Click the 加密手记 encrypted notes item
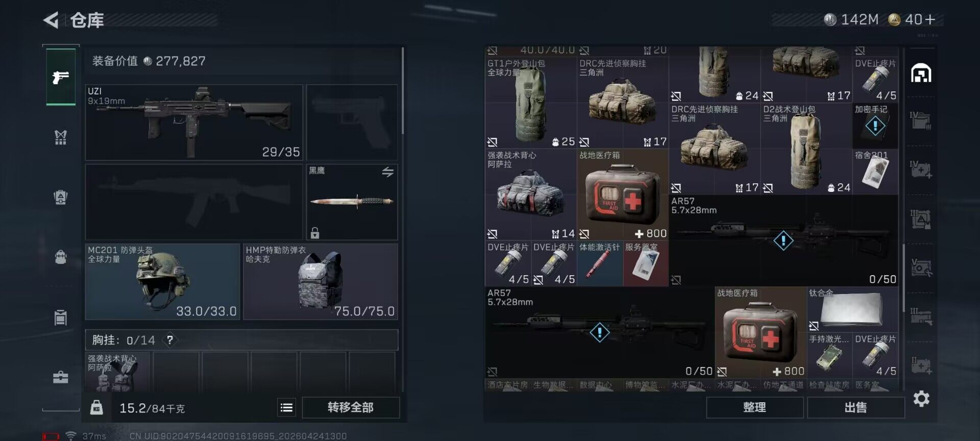The height and width of the screenshot is (441, 980). 875,126
